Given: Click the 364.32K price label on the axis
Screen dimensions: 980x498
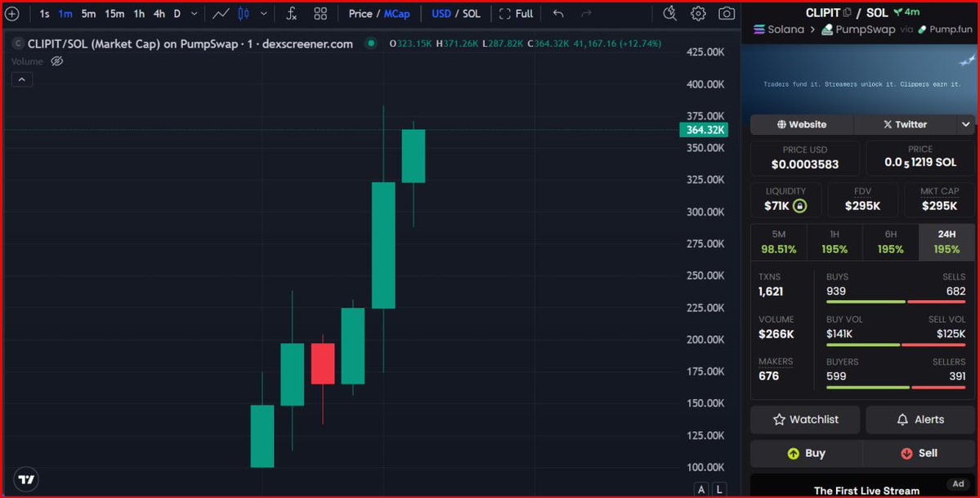Looking at the screenshot, I should pos(704,130).
